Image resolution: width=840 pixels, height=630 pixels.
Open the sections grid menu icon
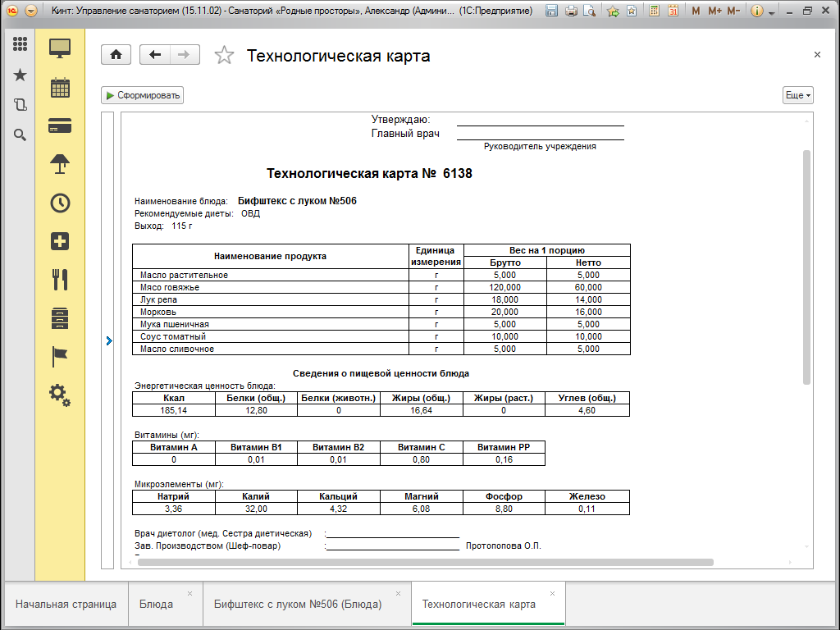20,44
